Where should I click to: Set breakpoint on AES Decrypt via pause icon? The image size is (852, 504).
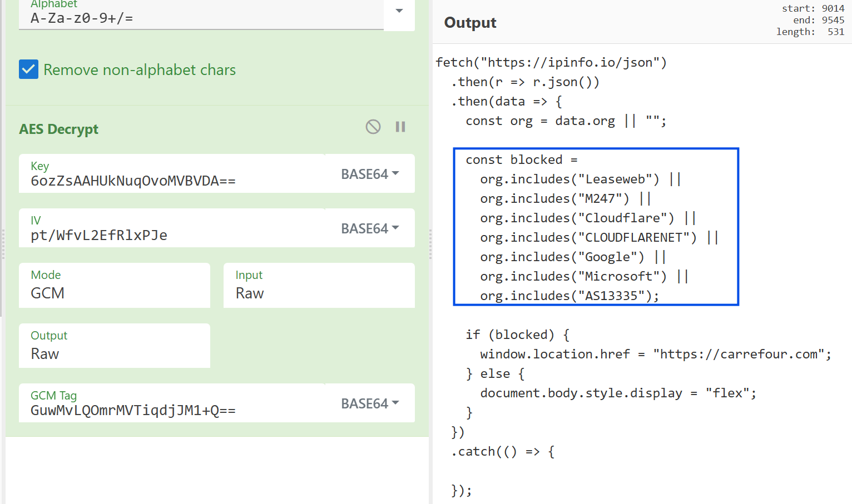coord(400,127)
